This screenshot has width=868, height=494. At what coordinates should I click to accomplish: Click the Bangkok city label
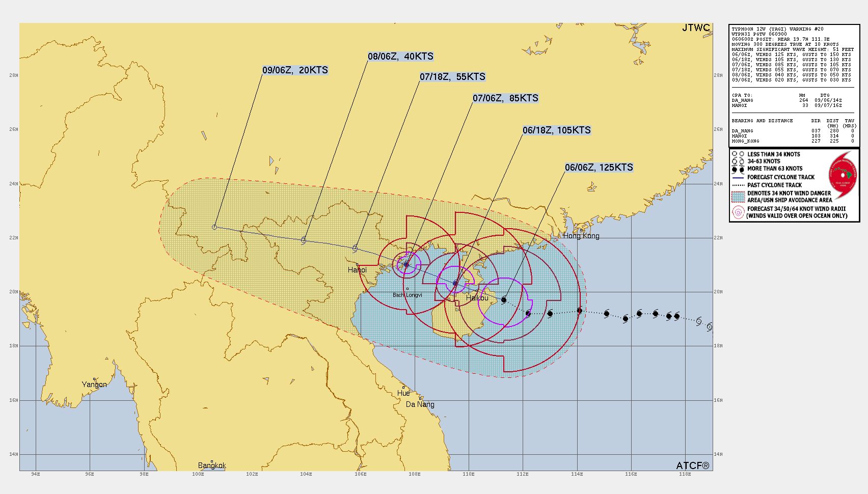[x=212, y=465]
